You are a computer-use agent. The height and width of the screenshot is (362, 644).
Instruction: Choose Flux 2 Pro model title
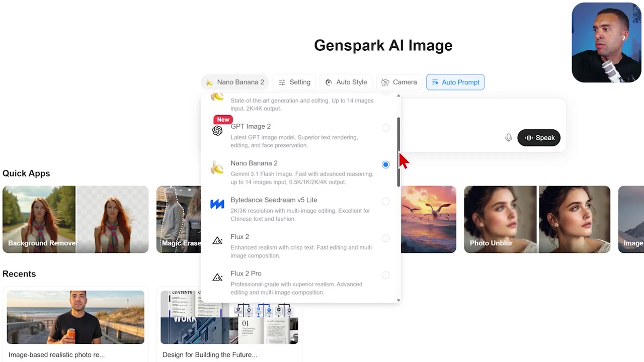click(x=246, y=273)
